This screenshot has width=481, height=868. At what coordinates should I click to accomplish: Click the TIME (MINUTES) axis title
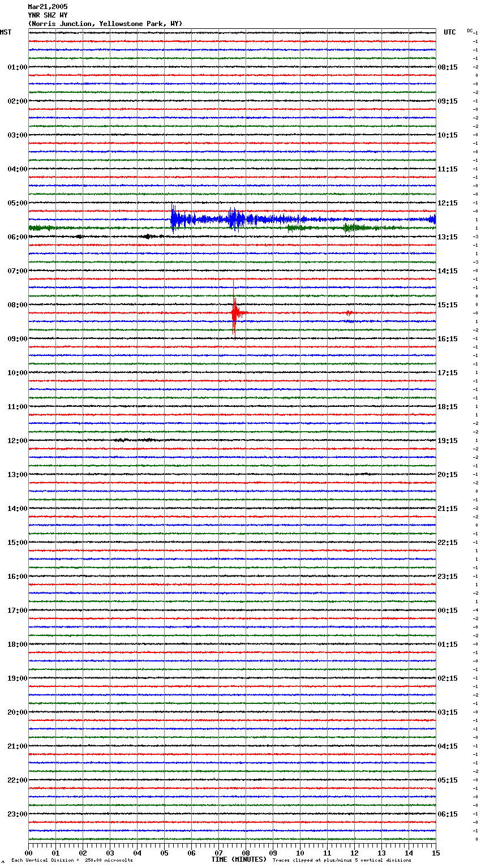(239, 860)
